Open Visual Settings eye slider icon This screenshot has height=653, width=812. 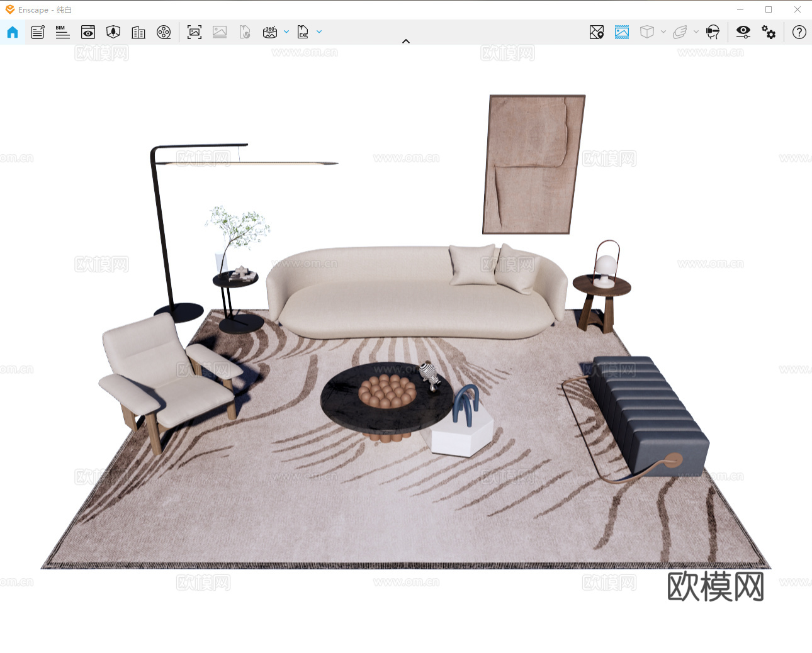coord(743,32)
